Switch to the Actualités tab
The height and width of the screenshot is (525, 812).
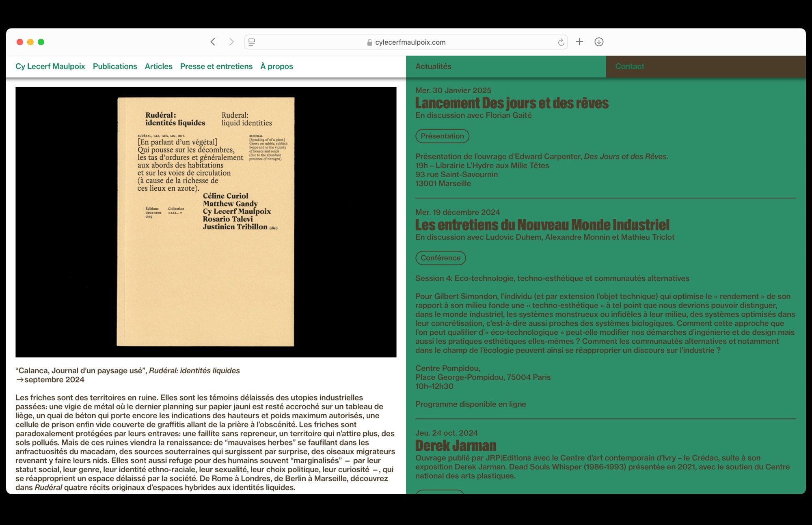tap(433, 67)
